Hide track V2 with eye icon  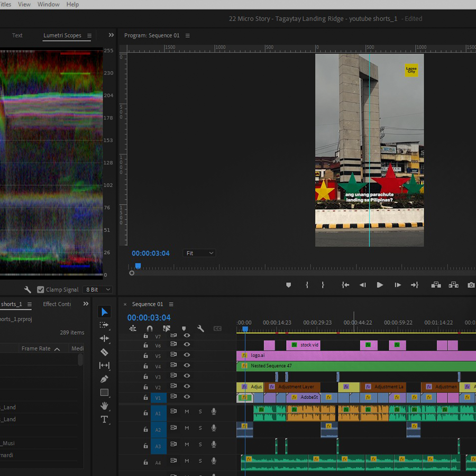tap(187, 386)
